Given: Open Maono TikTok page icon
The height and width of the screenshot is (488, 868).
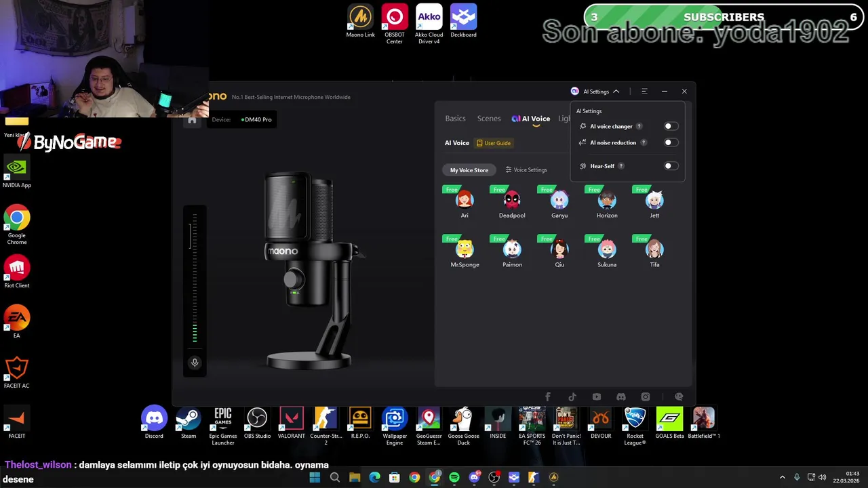Looking at the screenshot, I should [572, 396].
